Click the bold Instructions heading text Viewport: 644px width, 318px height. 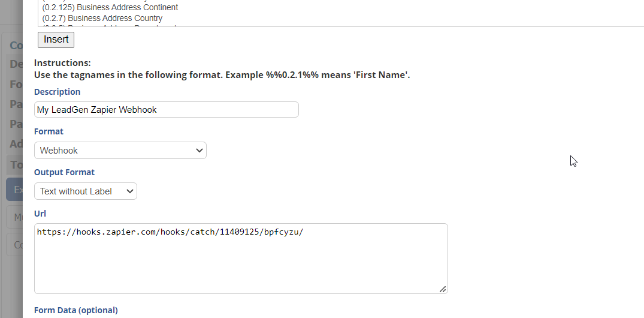pos(62,63)
